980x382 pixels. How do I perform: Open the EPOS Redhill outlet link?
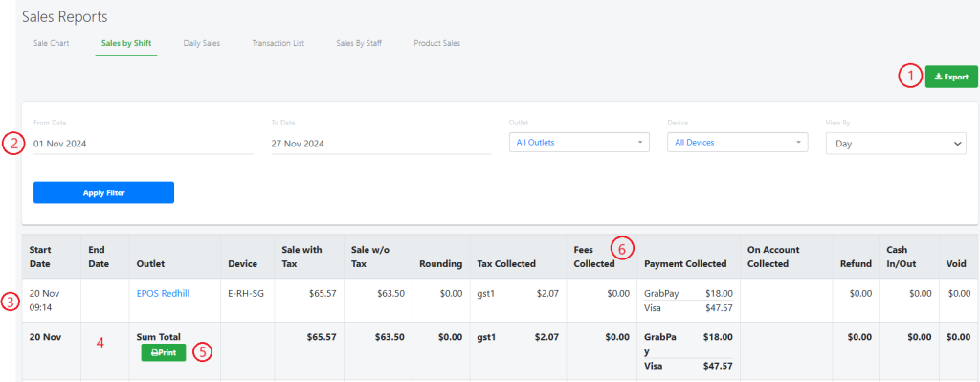click(x=163, y=293)
